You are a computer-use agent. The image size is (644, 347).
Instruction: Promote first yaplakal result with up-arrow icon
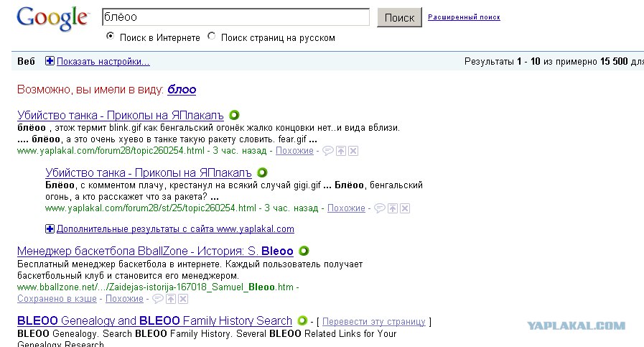tap(341, 151)
